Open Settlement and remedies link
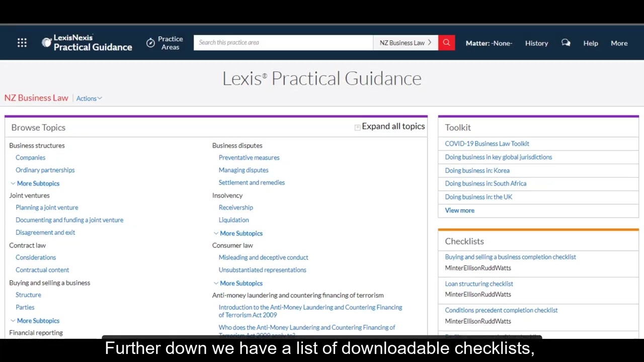Image resolution: width=644 pixels, height=362 pixels. [x=252, y=183]
